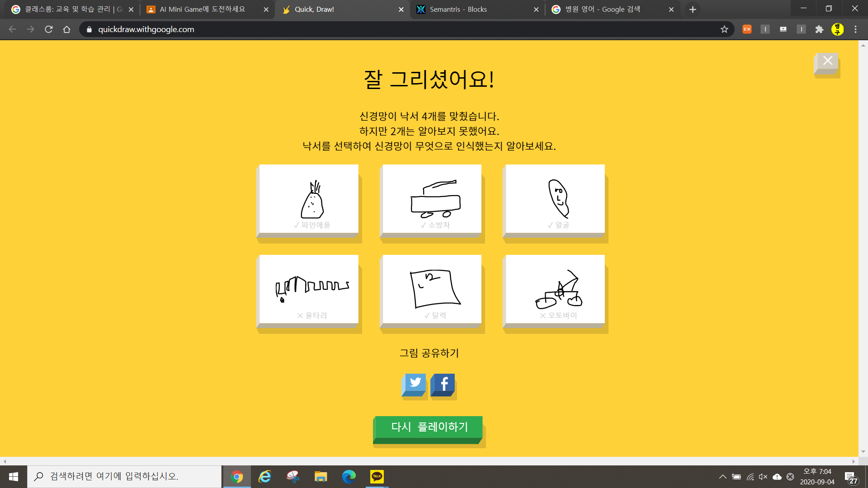
Task: Share the drawing via the Twitter icon
Action: [415, 384]
